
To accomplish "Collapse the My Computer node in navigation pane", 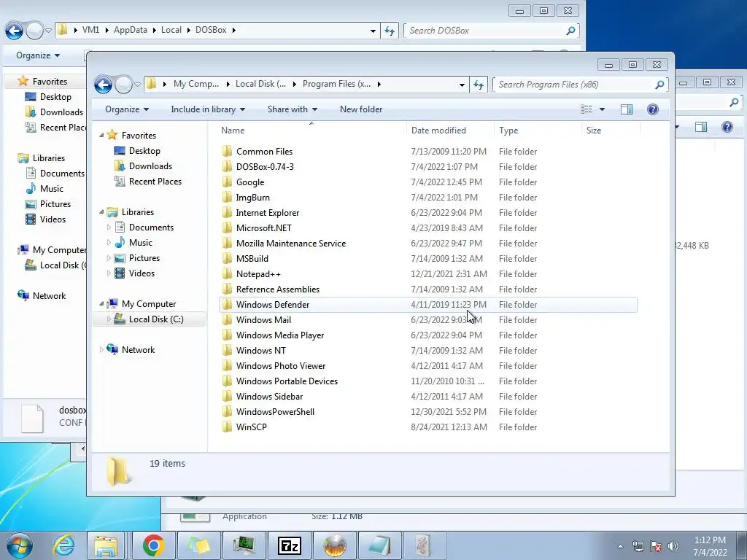I will (x=101, y=304).
